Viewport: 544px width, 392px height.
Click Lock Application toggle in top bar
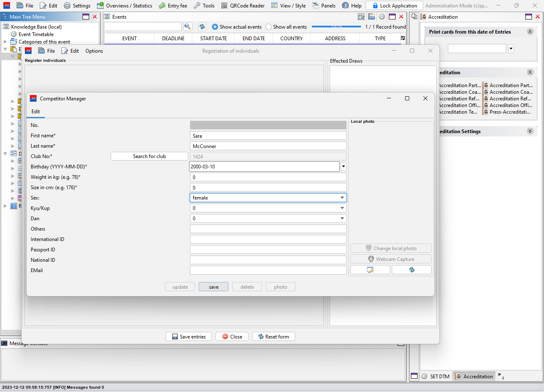[394, 6]
